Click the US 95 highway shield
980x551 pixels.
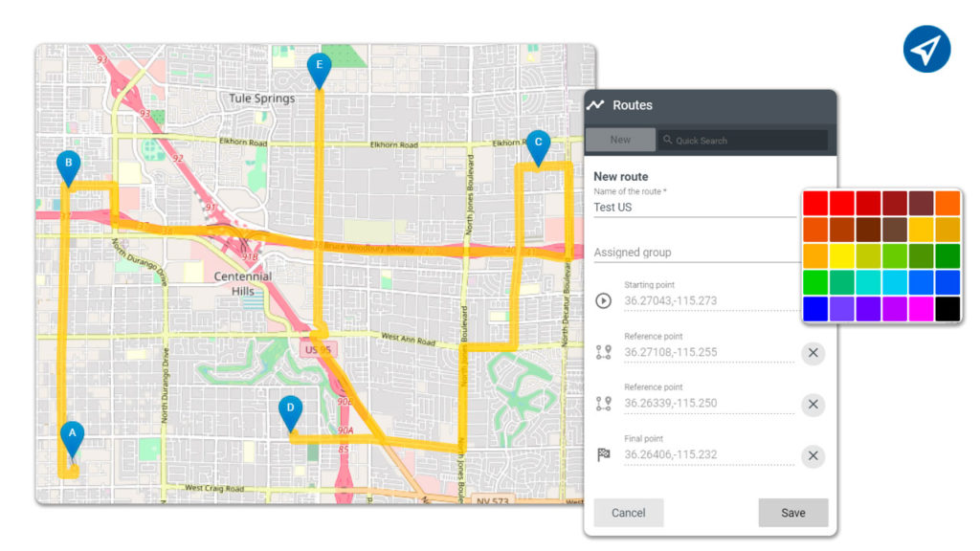click(318, 350)
